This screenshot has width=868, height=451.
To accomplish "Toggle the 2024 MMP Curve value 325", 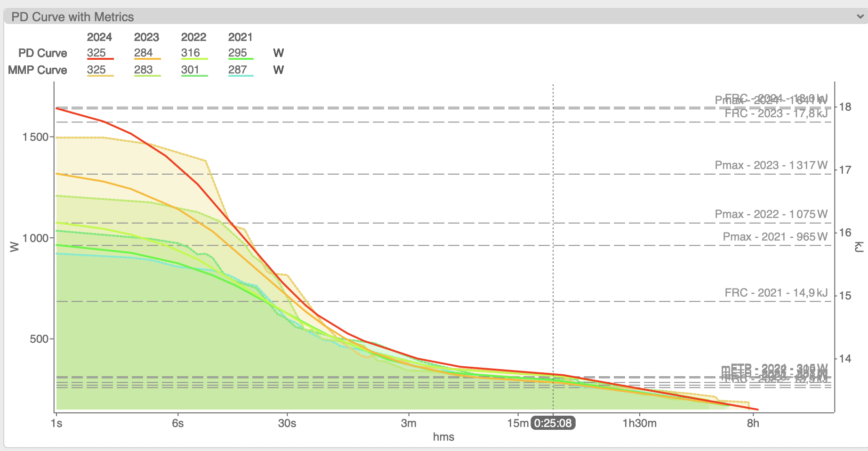I will point(96,70).
